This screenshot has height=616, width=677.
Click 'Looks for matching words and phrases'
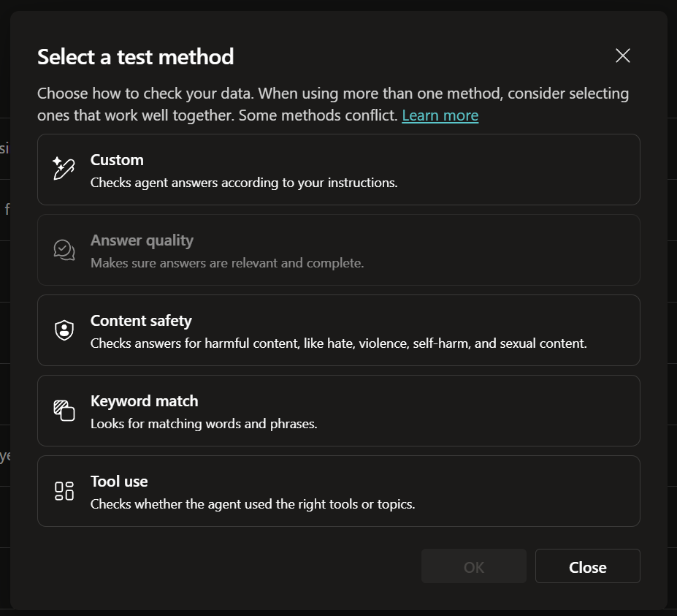tap(204, 424)
